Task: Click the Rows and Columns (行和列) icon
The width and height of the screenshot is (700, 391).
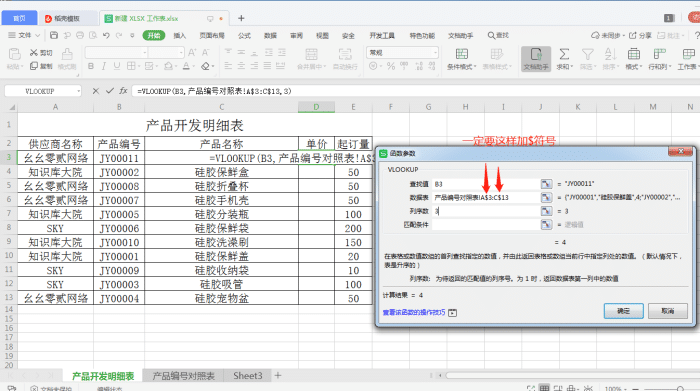Action: (659, 54)
